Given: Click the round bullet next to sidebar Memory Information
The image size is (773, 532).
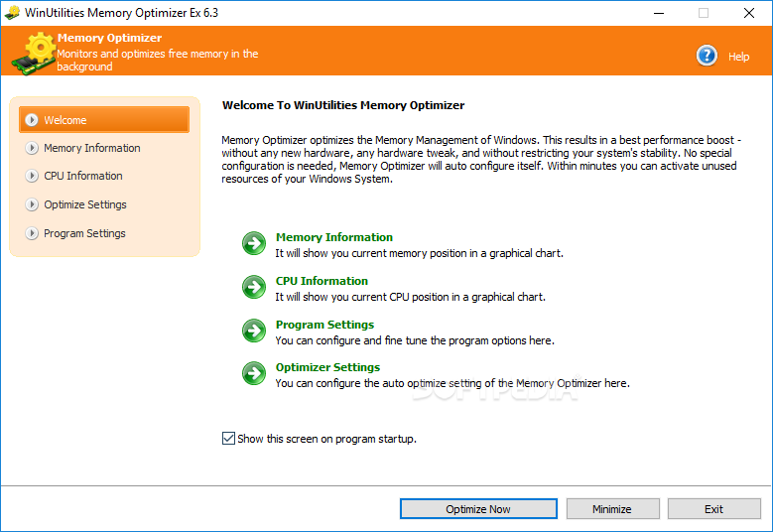Looking at the screenshot, I should (32, 148).
